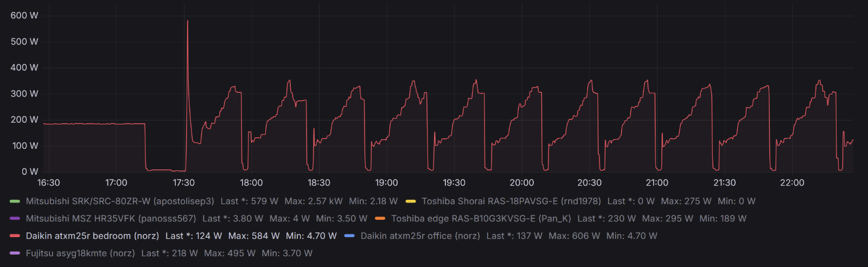The image size is (868, 267).
Task: Click 'Last *: 137 W' legend value
Action: click(514, 236)
